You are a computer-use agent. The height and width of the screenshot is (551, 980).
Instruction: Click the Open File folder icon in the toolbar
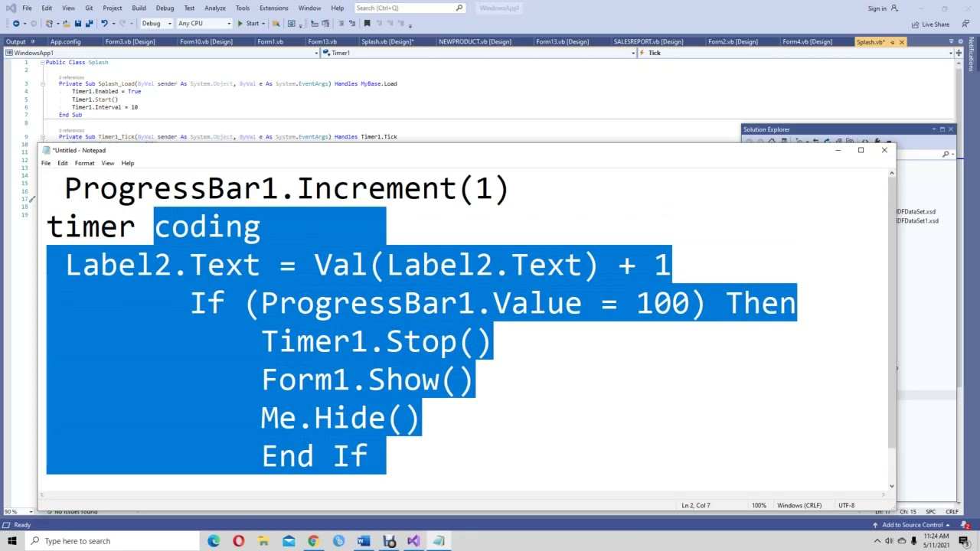[66, 24]
